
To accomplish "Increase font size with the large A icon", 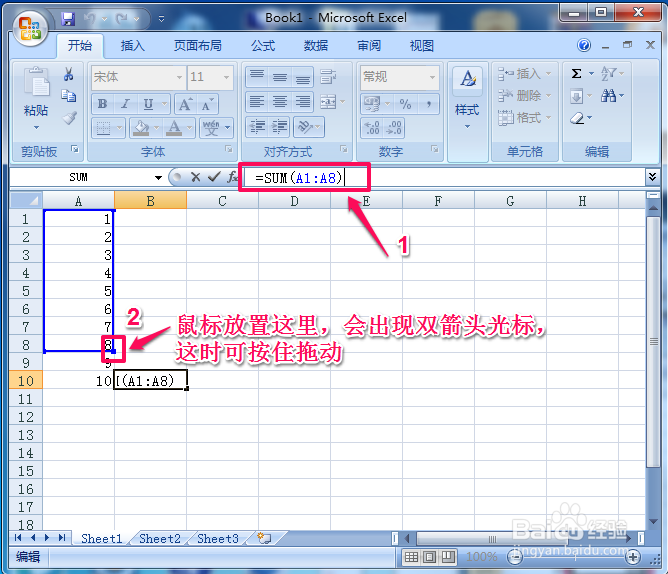I will click(x=185, y=104).
